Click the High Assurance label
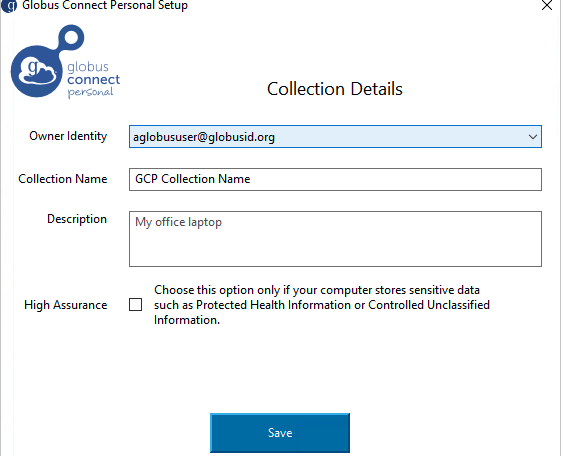Image resolution: width=564 pixels, height=456 pixels. point(65,305)
